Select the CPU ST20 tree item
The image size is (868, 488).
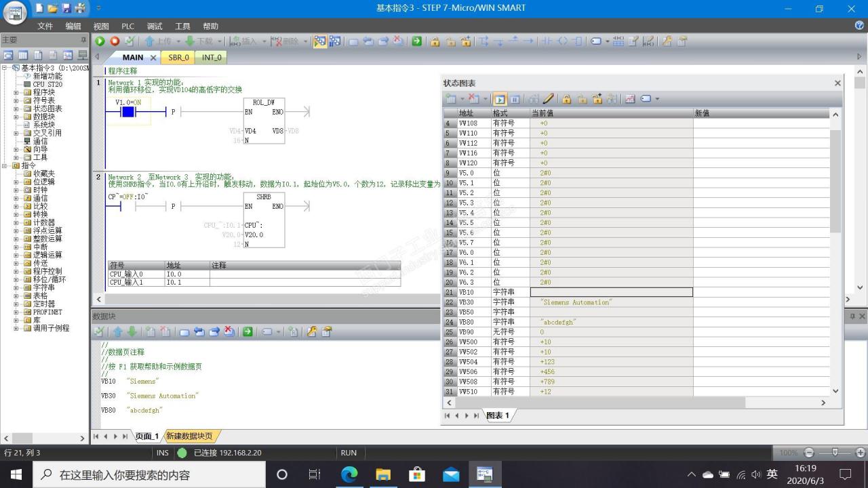tap(47, 84)
